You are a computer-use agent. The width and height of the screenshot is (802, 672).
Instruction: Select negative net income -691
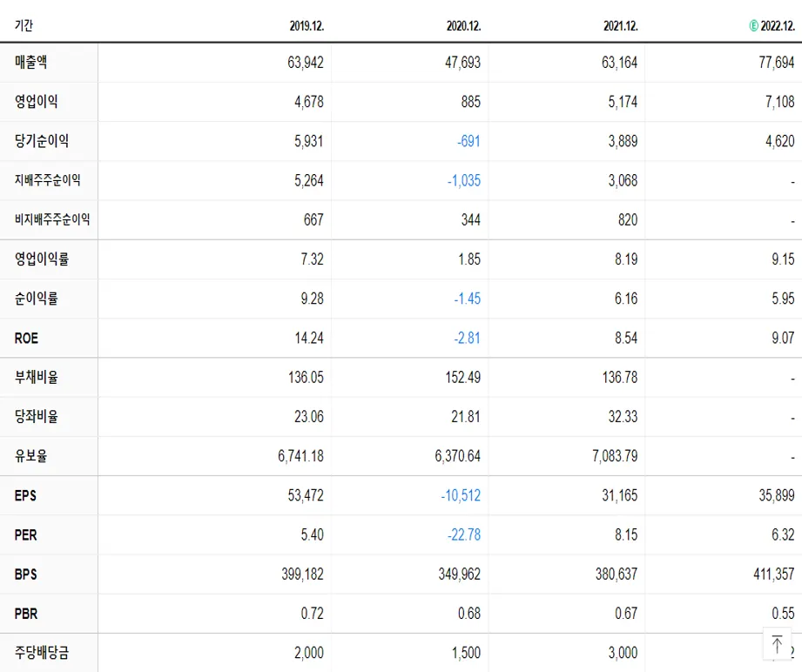tap(469, 141)
